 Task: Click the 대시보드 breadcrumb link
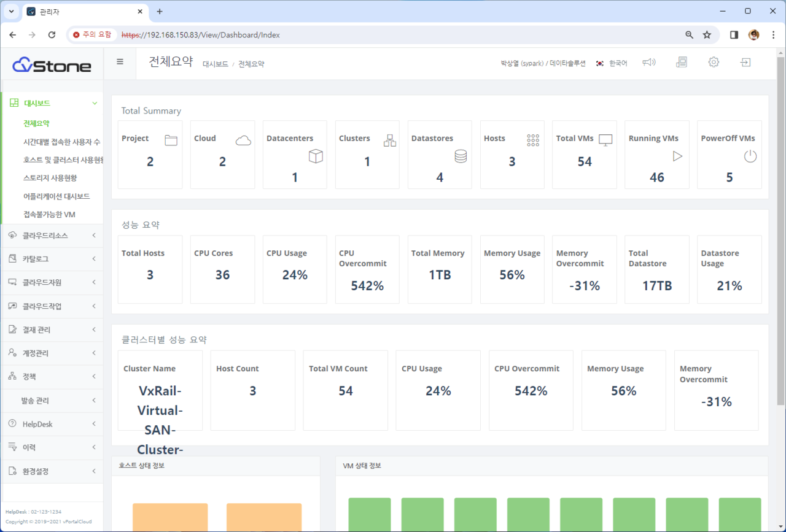[x=215, y=64]
